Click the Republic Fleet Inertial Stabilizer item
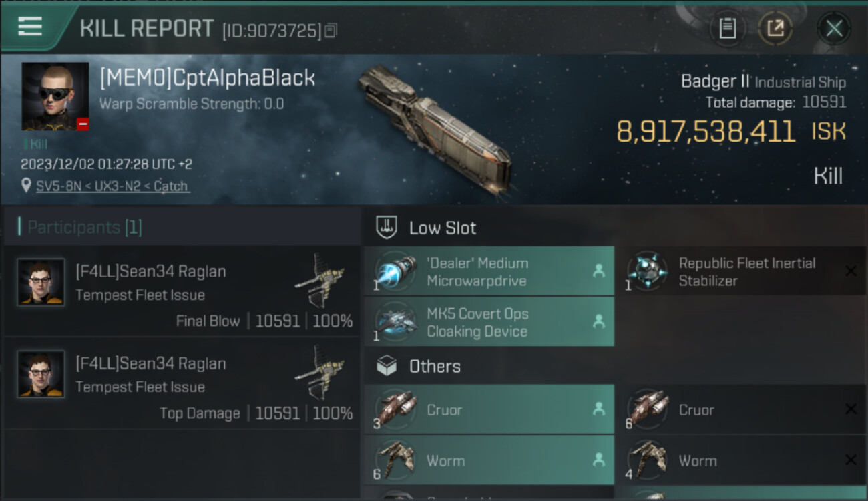Viewport: 868px width, 501px height. click(746, 271)
